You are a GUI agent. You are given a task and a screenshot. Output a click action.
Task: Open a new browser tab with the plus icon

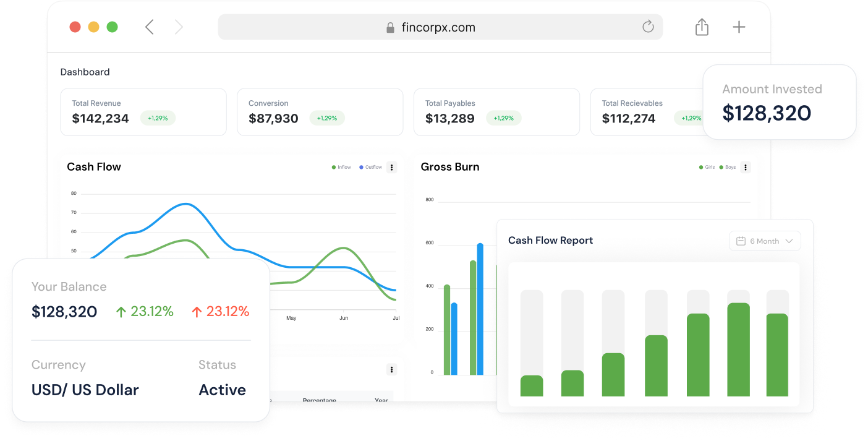pos(739,27)
